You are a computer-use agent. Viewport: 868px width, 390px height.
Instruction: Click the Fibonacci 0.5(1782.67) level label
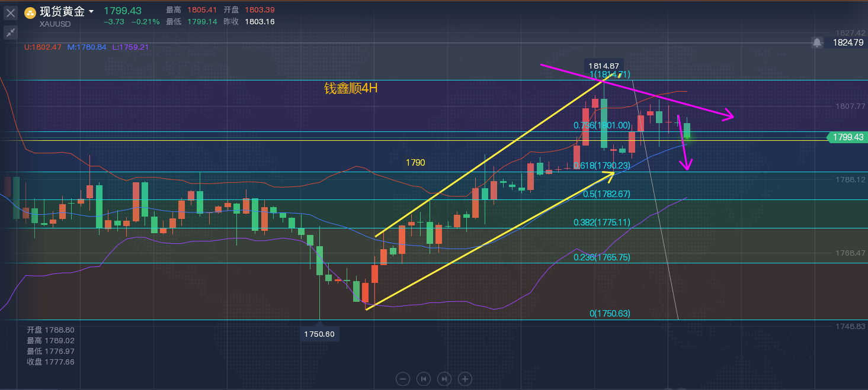[607, 194]
